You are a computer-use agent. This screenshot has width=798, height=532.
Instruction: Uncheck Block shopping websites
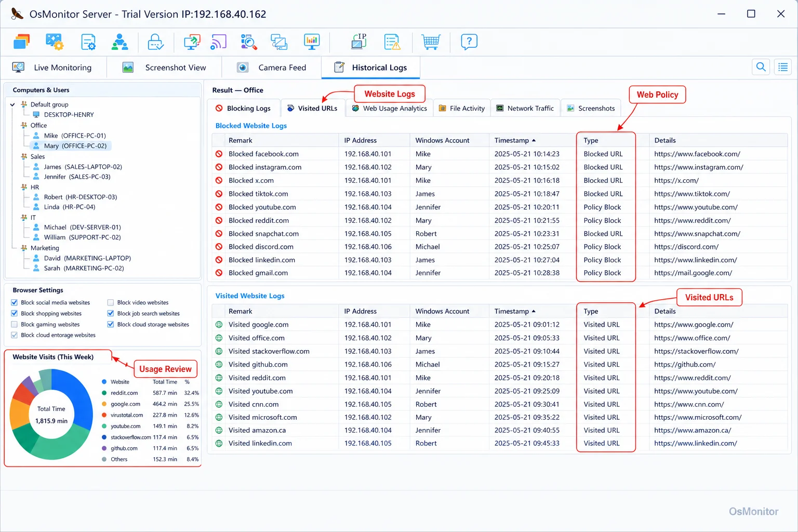click(x=15, y=313)
